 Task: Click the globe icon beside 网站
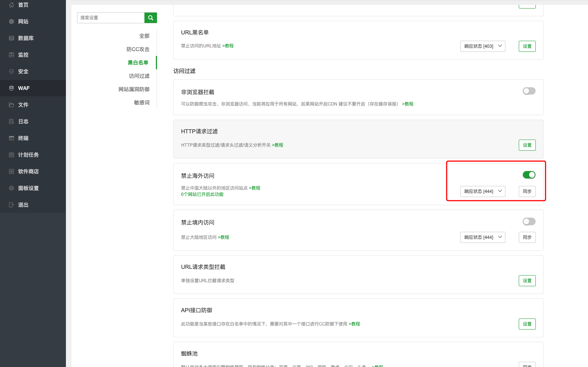coord(11,21)
